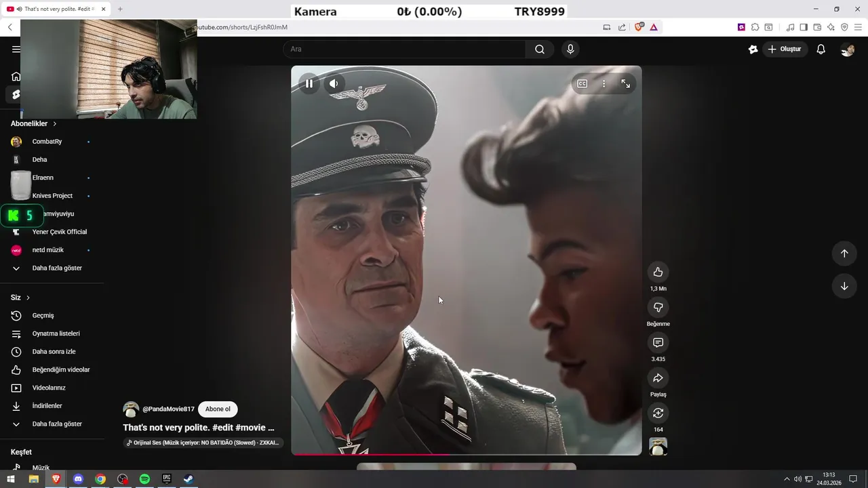Open Discord from the taskbar
Image resolution: width=868 pixels, height=488 pixels.
78,479
